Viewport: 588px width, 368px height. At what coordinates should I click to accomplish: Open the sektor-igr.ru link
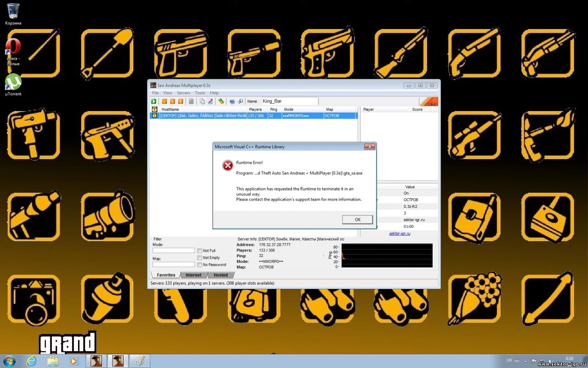click(400, 233)
